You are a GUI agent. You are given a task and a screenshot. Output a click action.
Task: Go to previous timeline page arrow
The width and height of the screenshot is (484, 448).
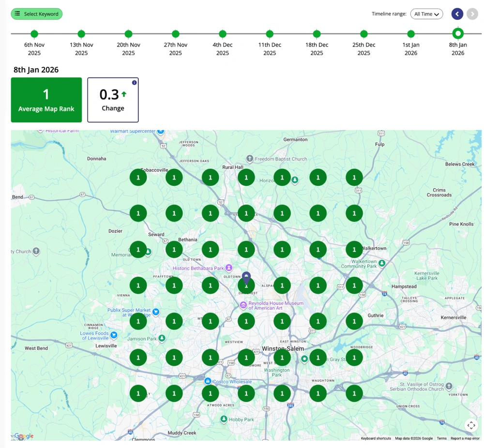[x=457, y=14]
